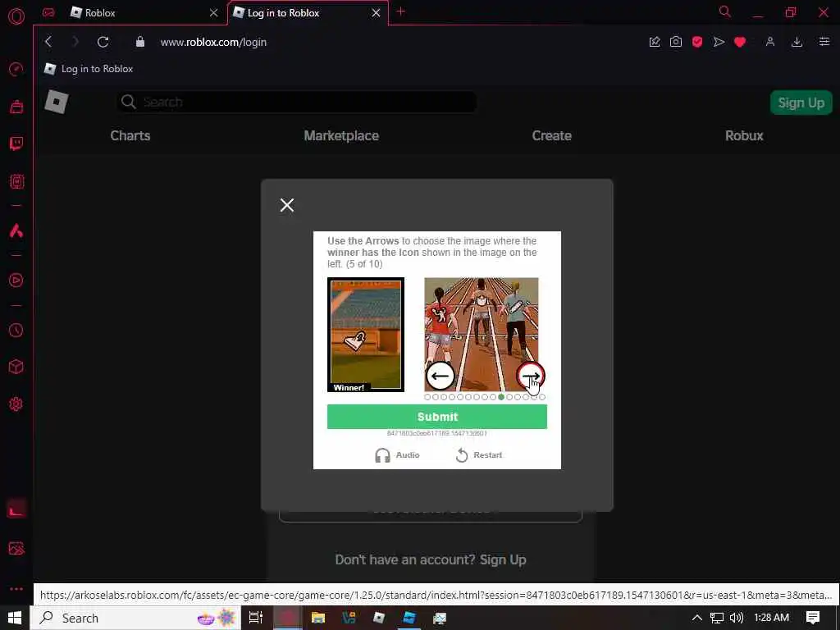Open the profile account icon in toolbar

(x=769, y=42)
